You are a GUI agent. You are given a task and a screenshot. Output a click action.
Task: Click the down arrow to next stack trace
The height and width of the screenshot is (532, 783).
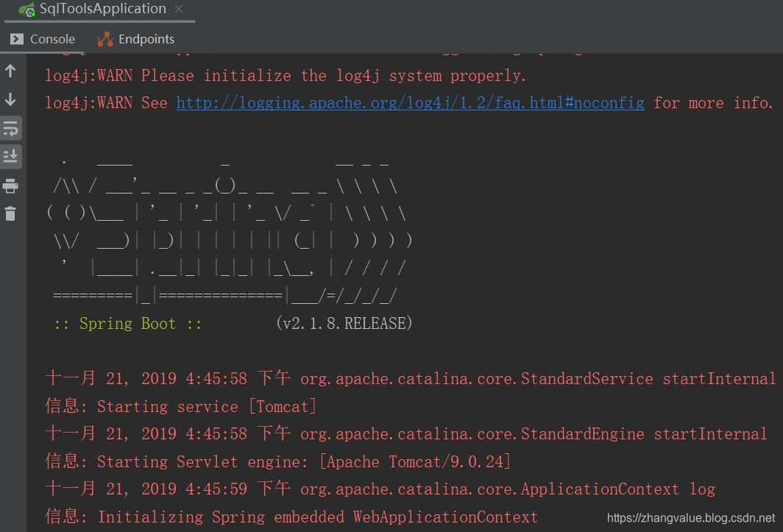click(10, 99)
